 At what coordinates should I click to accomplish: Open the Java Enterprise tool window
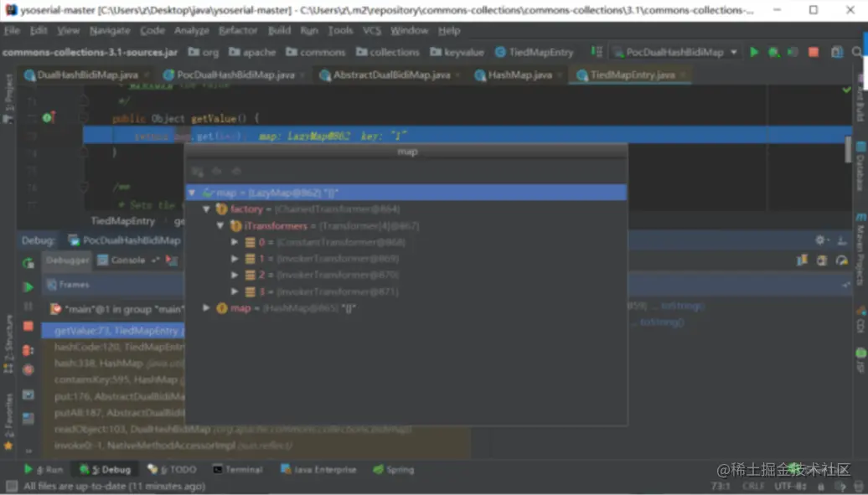[318, 470]
